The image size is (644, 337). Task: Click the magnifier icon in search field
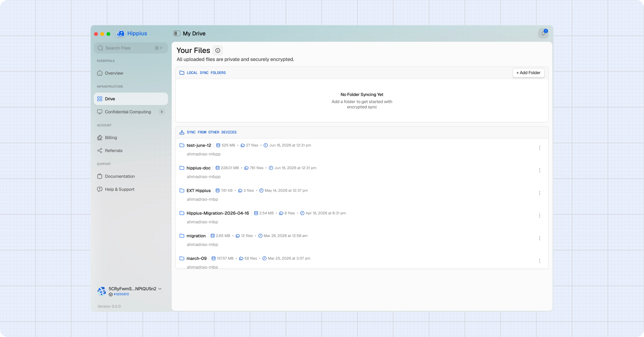click(100, 48)
